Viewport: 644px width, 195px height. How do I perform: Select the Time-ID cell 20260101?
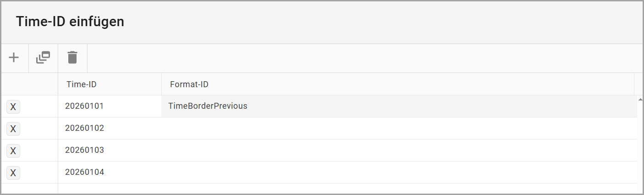coord(85,106)
